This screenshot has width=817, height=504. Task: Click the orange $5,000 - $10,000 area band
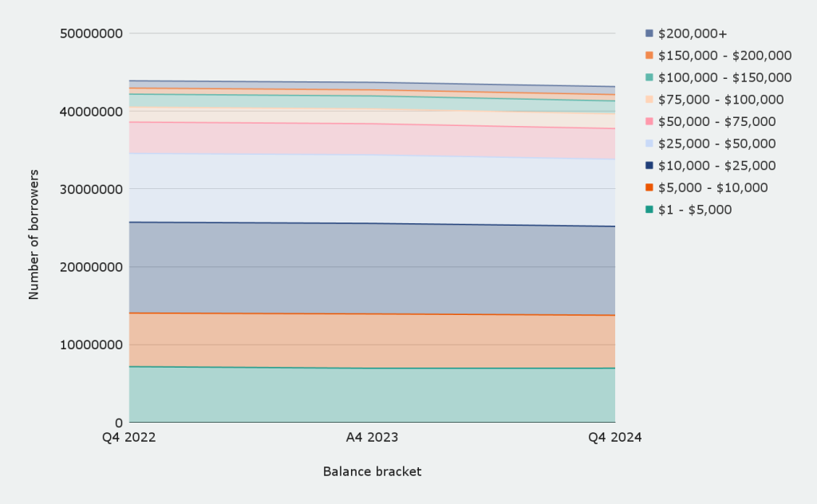(x=372, y=341)
